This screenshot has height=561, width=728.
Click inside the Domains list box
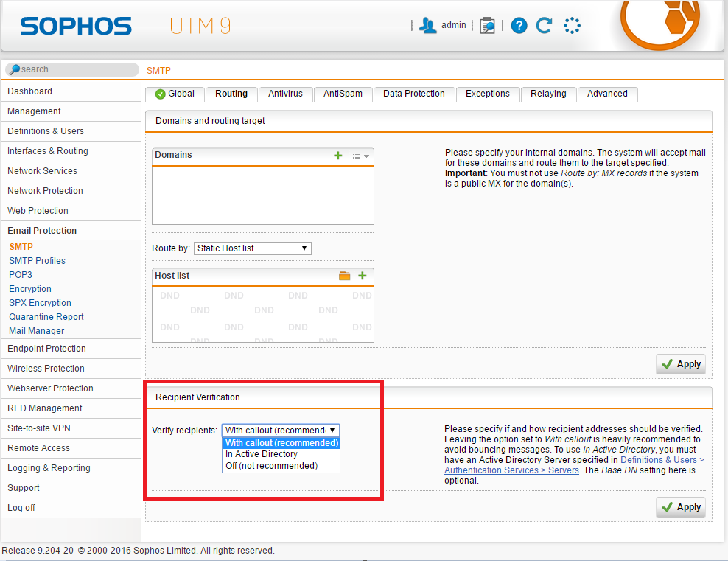tap(263, 195)
